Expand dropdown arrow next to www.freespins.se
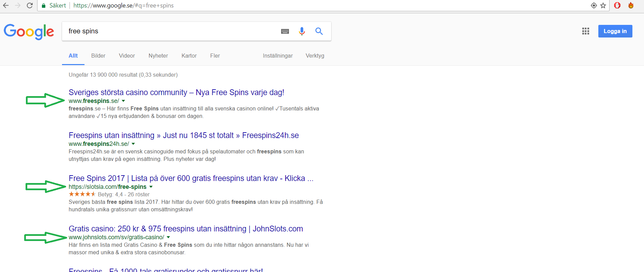The width and height of the screenshot is (644, 272). pos(123,101)
